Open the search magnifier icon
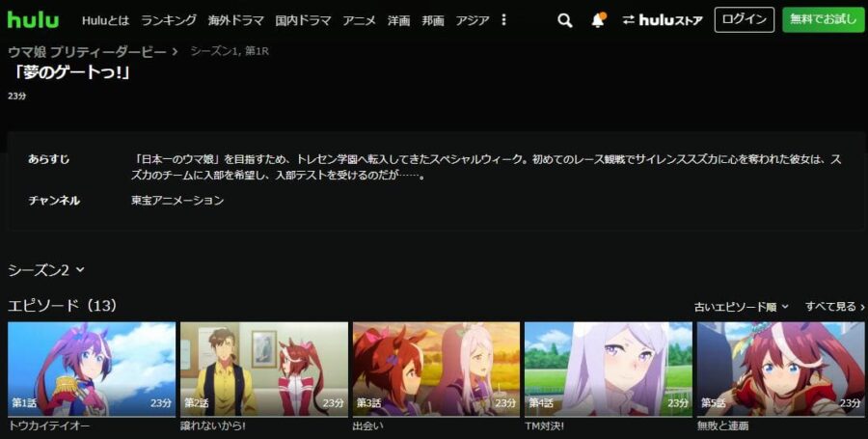Screen dimensions: 868x439 click(x=564, y=21)
